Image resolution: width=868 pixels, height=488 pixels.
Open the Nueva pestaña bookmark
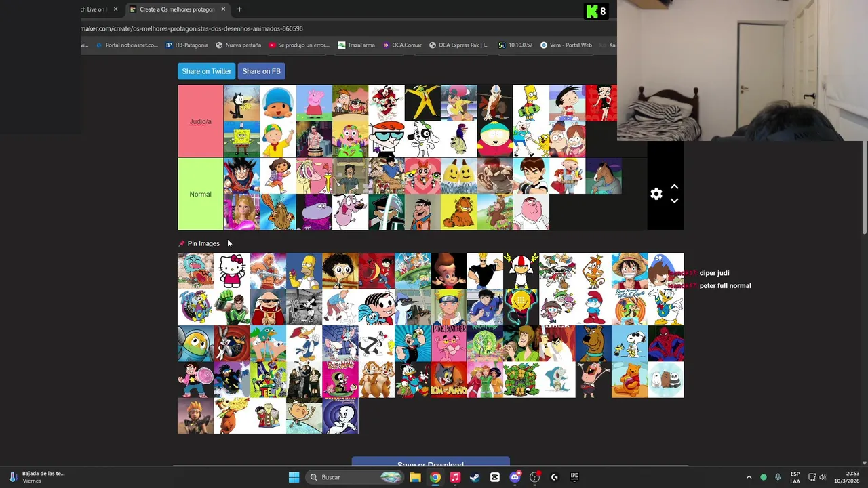tap(239, 45)
